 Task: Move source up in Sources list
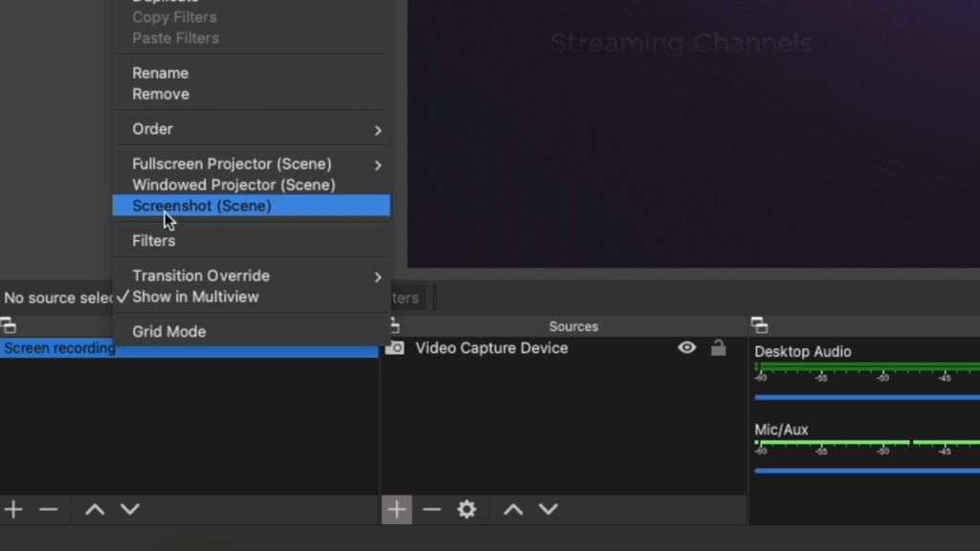(x=513, y=510)
